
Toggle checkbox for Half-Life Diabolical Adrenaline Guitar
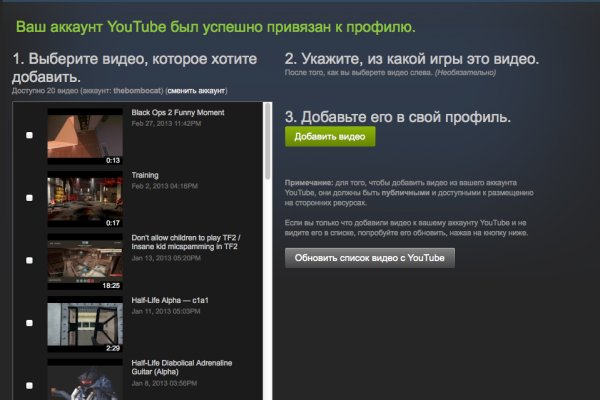[x=29, y=383]
